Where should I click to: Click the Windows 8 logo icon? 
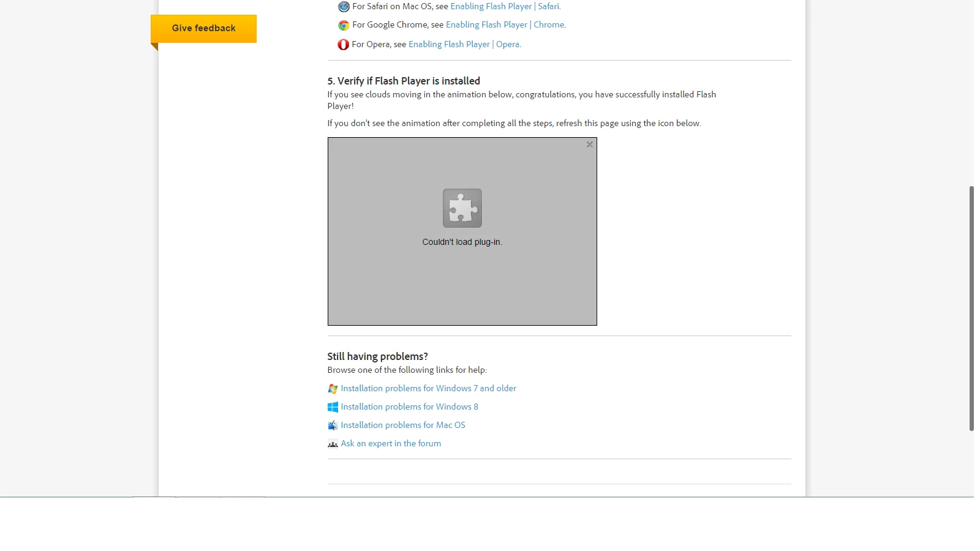click(333, 407)
